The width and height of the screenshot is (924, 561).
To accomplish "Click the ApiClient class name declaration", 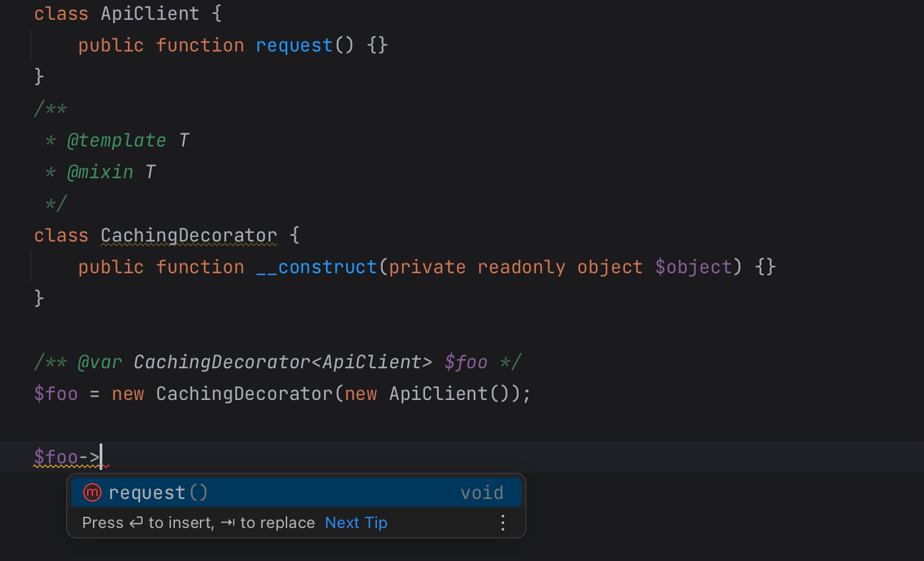I will click(150, 13).
